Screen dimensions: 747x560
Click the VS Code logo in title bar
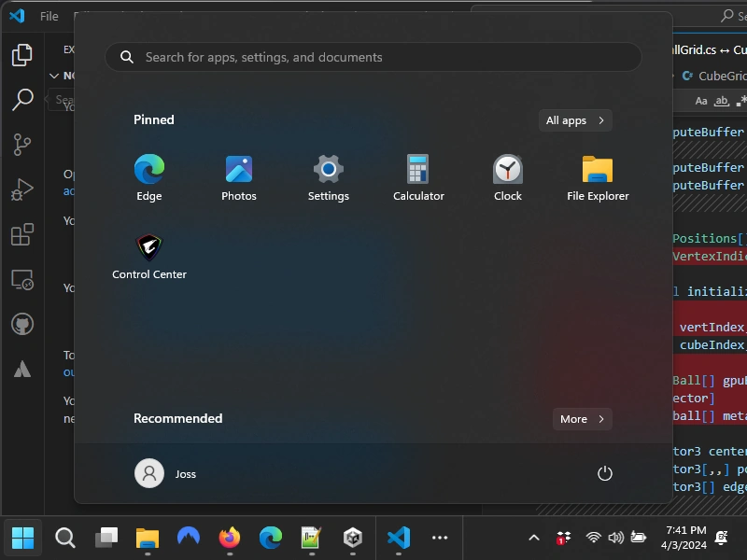click(17, 16)
